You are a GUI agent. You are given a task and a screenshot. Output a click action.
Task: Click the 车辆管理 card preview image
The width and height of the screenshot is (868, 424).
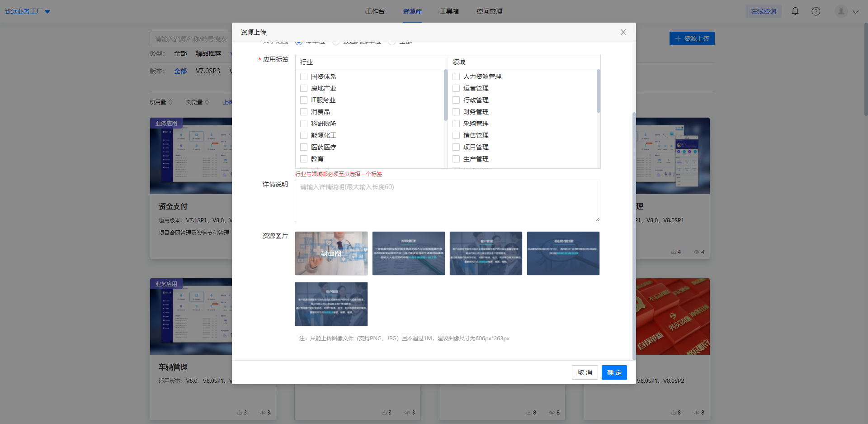tap(191, 317)
